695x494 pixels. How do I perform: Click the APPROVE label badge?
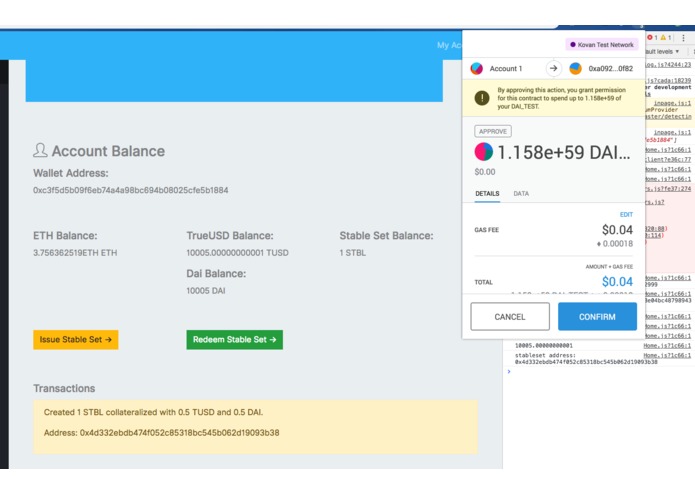tap(493, 132)
